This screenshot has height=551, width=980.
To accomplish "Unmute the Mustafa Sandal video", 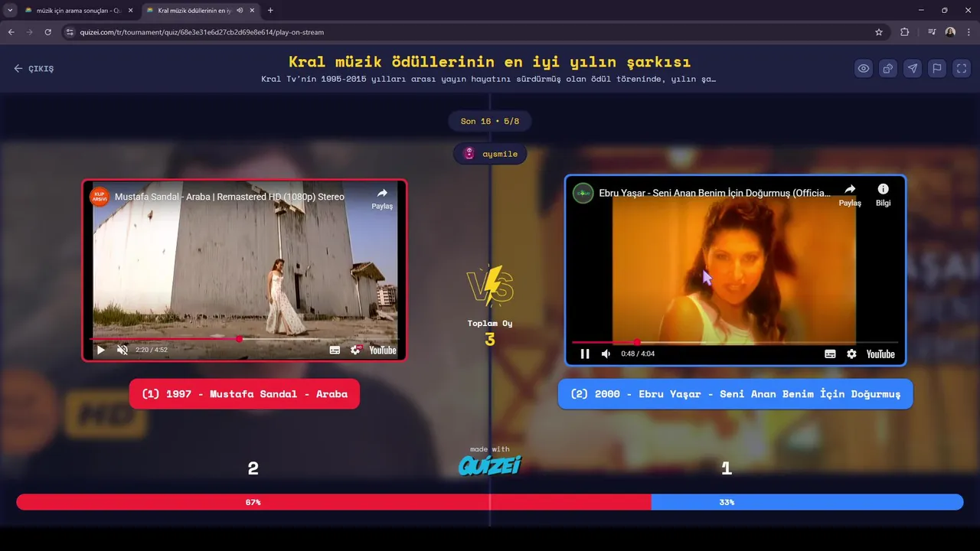I will pos(122,350).
